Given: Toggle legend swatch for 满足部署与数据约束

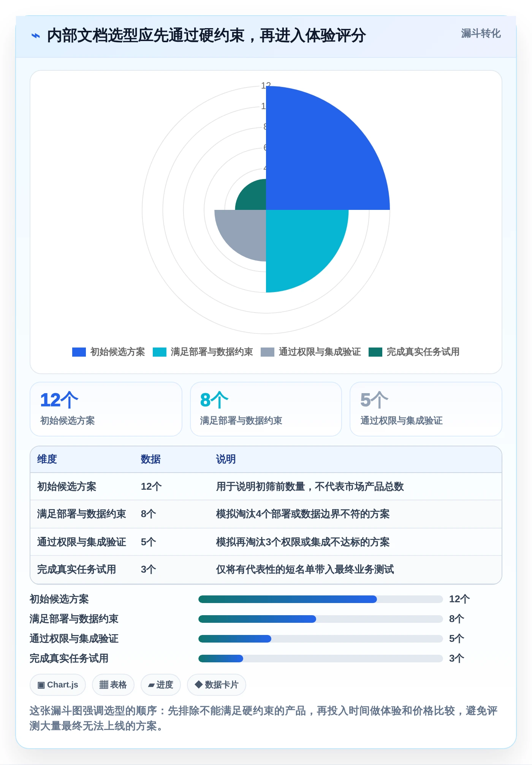Looking at the screenshot, I should point(160,352).
